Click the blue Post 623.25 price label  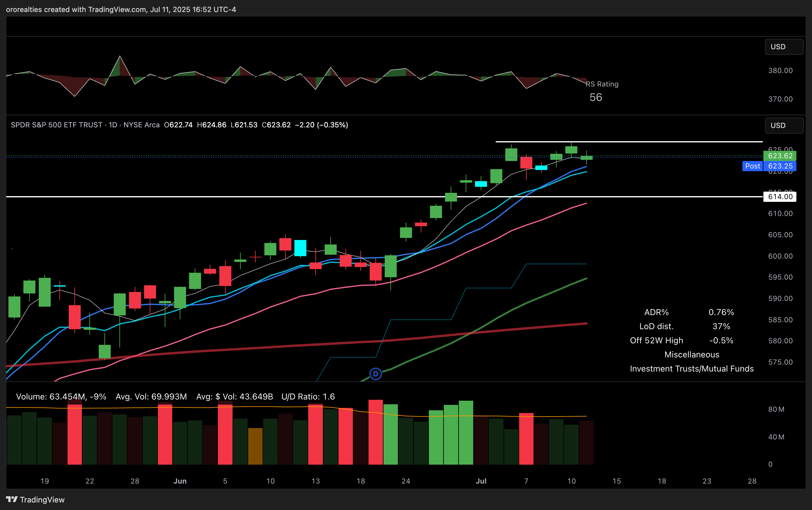point(769,166)
